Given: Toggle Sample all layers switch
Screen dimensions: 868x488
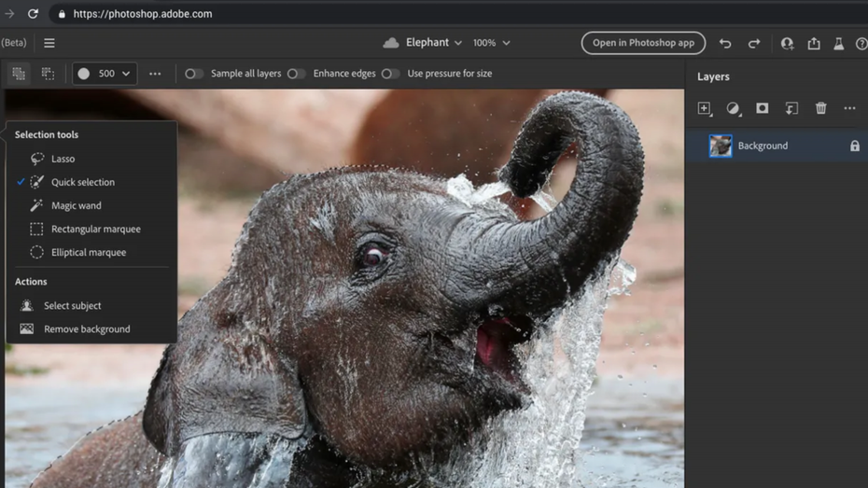Looking at the screenshot, I should click(193, 74).
